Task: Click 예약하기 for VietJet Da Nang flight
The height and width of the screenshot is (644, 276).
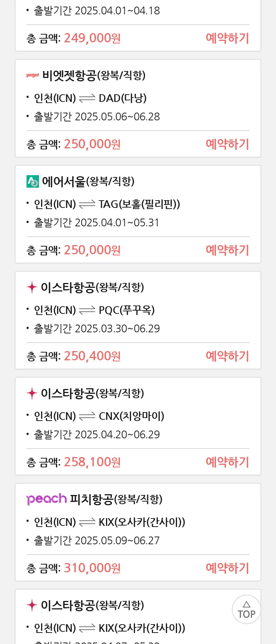Action: (227, 144)
